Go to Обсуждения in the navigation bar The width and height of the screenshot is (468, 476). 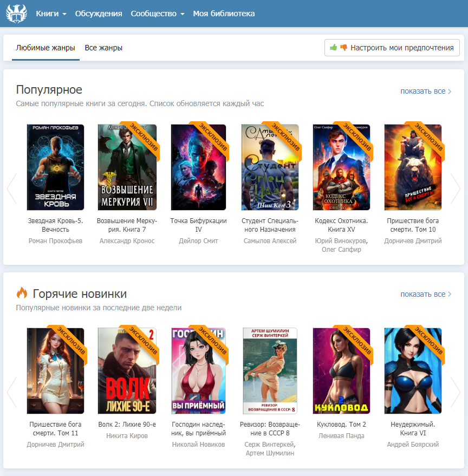(99, 14)
